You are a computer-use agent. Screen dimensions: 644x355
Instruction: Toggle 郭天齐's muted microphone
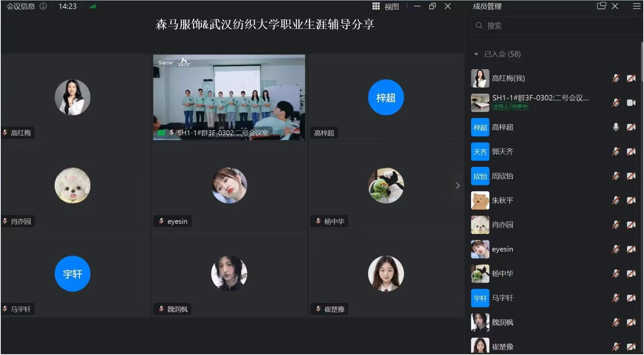pos(616,151)
